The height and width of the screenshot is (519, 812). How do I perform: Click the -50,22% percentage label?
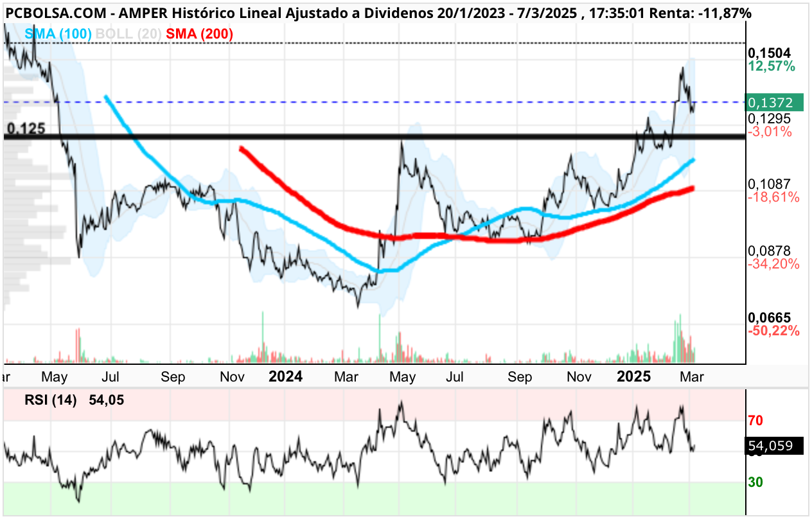coord(773,331)
